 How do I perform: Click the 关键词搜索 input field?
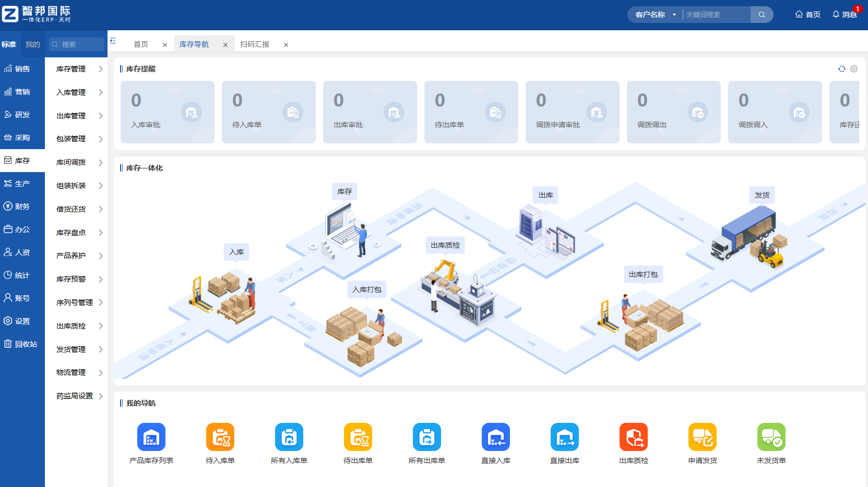pyautogui.click(x=716, y=15)
